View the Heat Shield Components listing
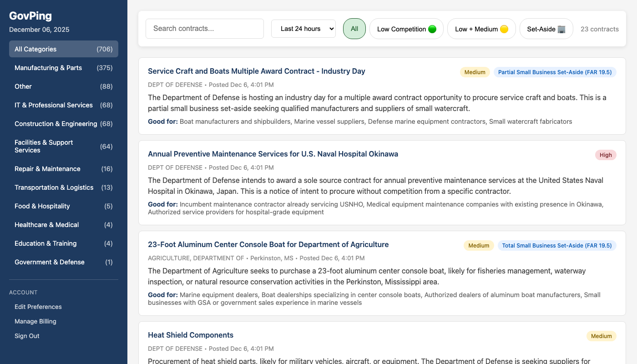637x364 pixels. pos(190,335)
